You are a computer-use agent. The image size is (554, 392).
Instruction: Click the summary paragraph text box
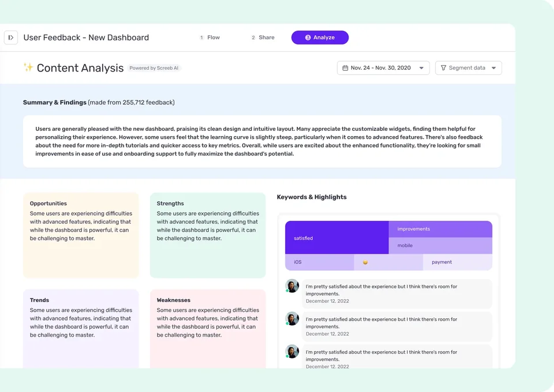point(262,141)
